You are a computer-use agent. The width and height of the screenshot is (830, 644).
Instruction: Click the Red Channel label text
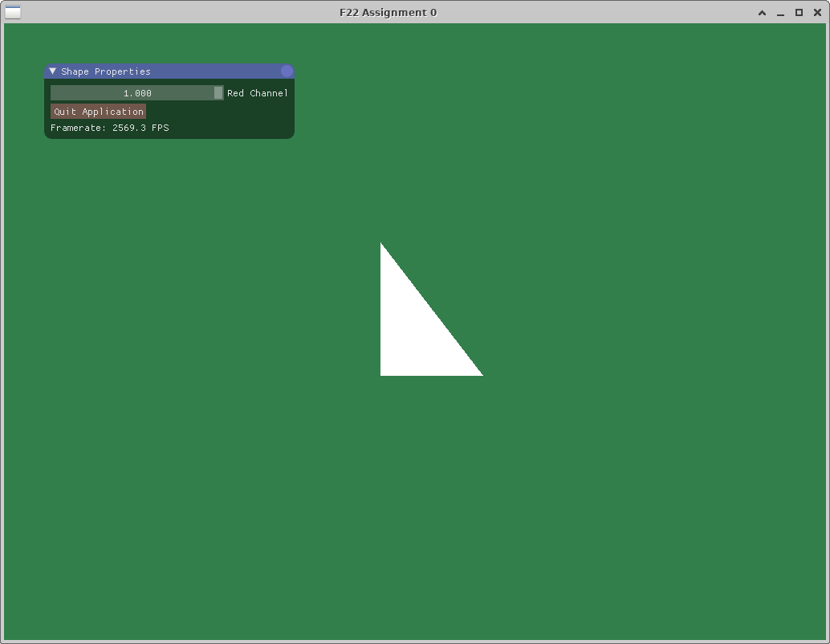pyautogui.click(x=257, y=93)
